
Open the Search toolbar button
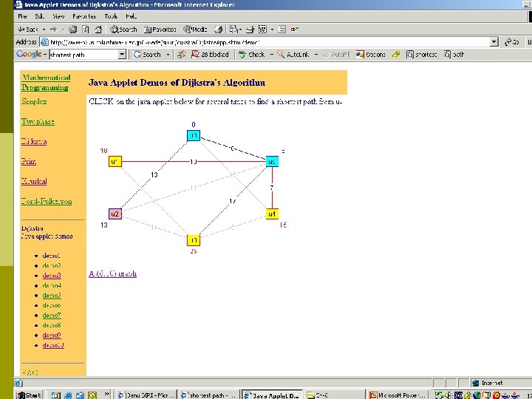[x=123, y=30]
